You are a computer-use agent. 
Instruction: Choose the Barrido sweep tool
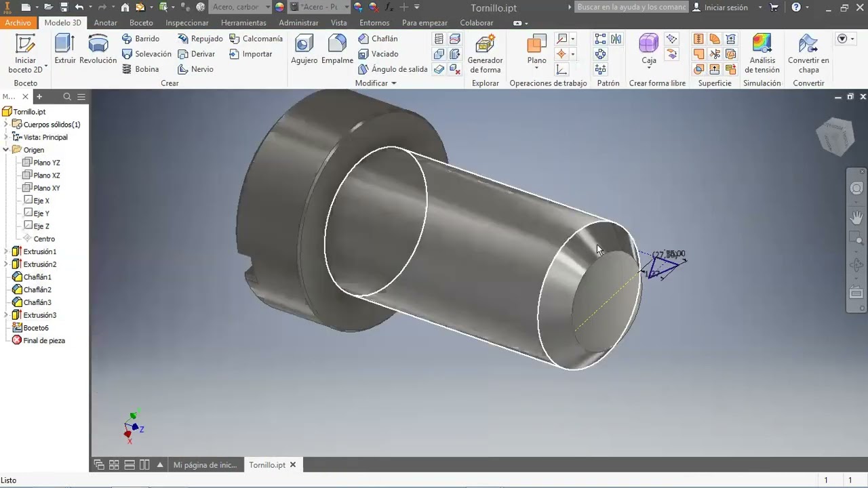coord(141,39)
